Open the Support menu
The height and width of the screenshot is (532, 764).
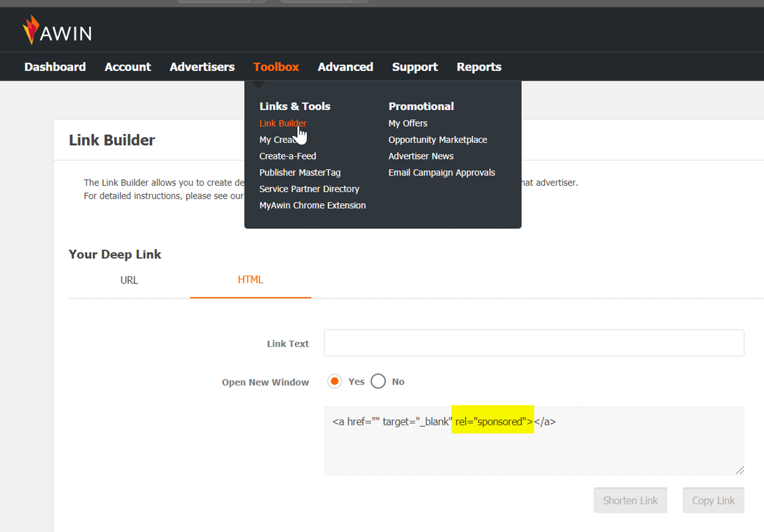click(x=415, y=67)
